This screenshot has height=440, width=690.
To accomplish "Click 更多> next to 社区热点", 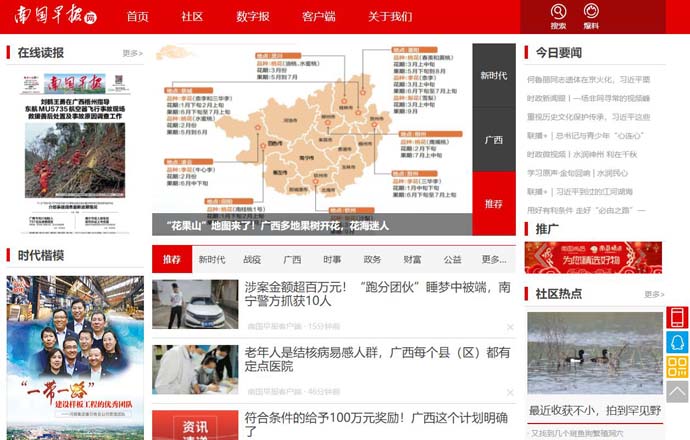I will [x=654, y=294].
